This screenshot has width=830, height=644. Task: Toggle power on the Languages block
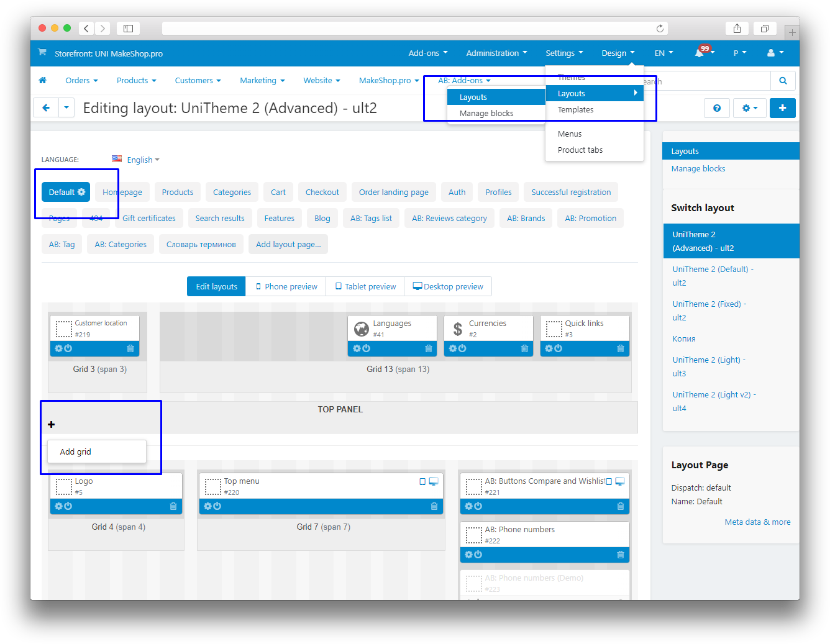[x=367, y=348]
